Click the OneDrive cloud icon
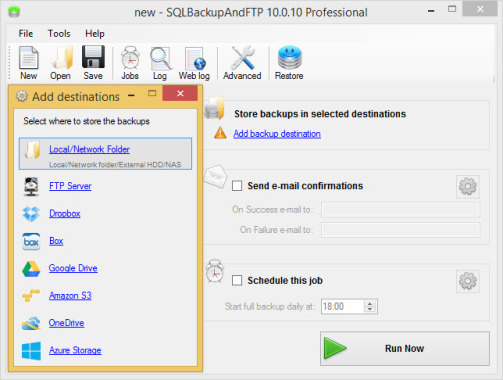 point(31,323)
